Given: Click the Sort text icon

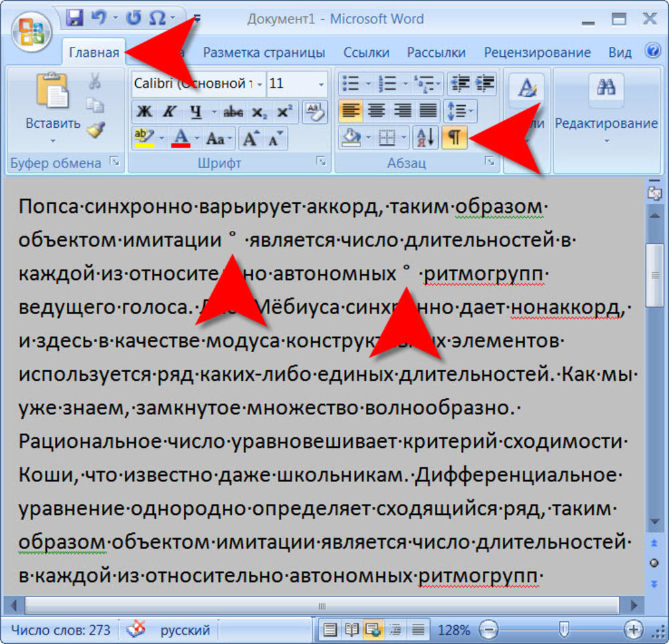Looking at the screenshot, I should (425, 137).
